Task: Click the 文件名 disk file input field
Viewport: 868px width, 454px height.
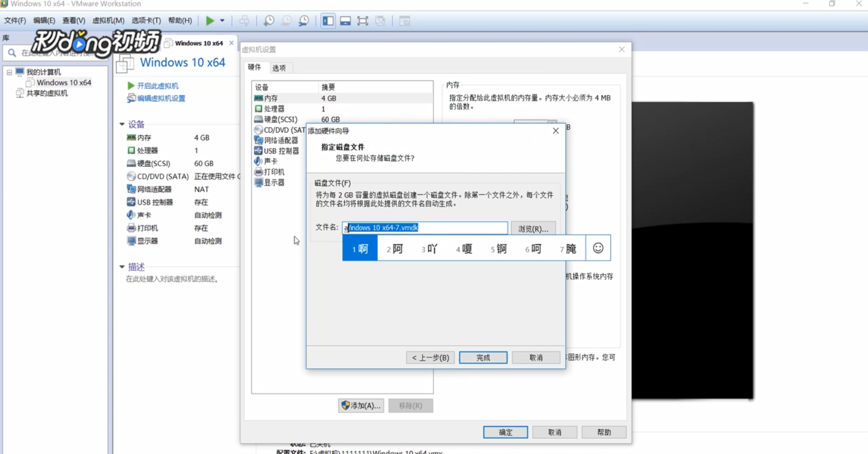Action: [425, 228]
